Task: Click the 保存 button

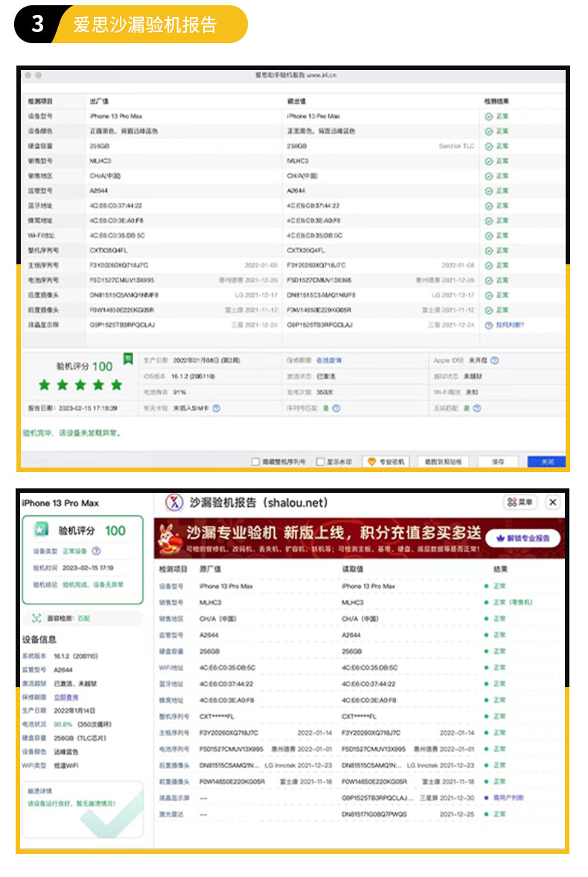Action: [x=498, y=462]
